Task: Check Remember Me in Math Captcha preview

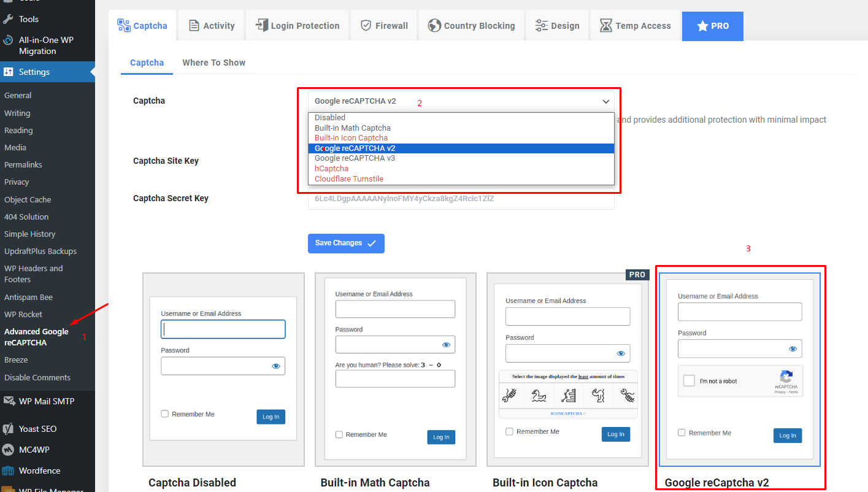Action: tap(339, 434)
